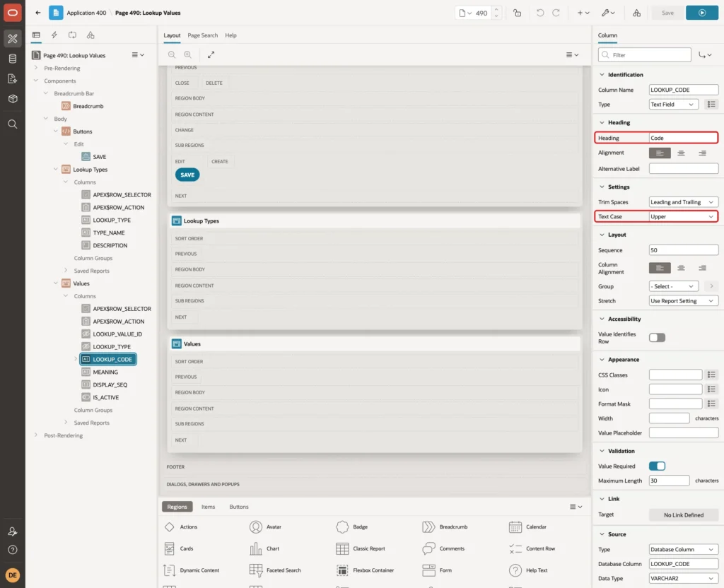This screenshot has width=724, height=588.
Task: Run the page with play button
Action: (701, 13)
